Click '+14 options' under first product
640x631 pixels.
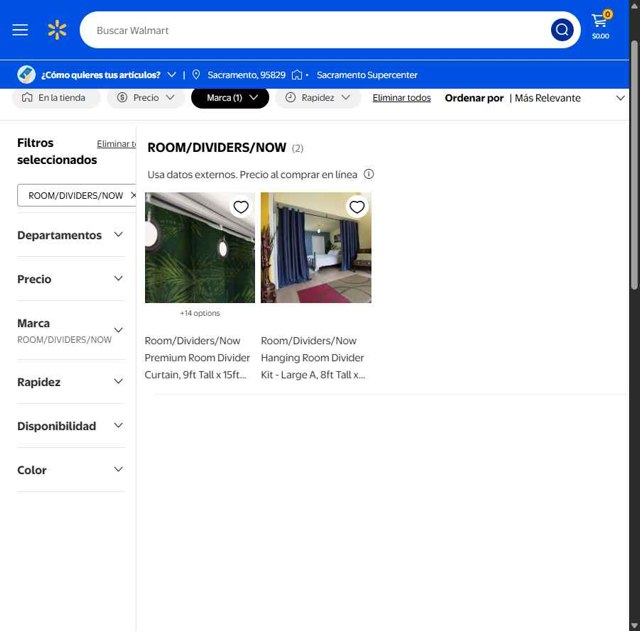200,313
